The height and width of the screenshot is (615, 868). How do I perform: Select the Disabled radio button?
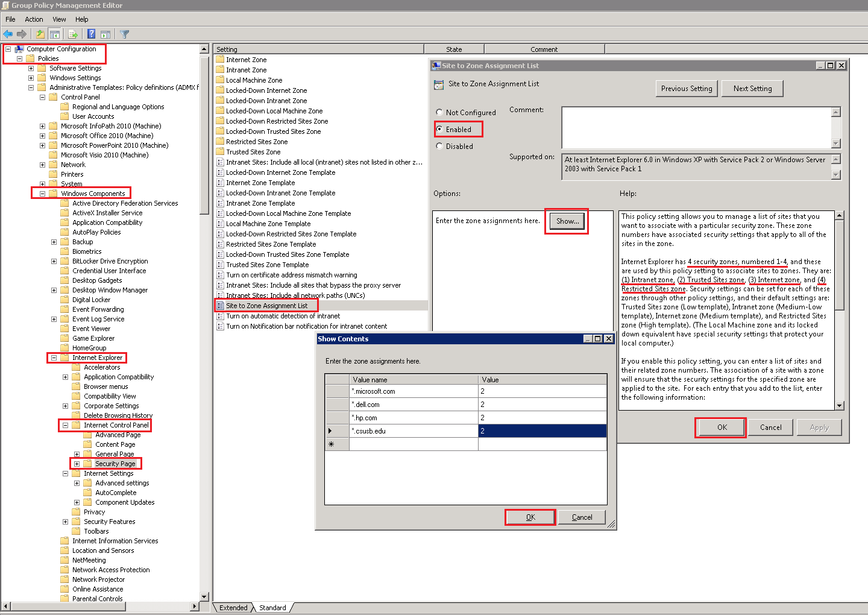[439, 146]
